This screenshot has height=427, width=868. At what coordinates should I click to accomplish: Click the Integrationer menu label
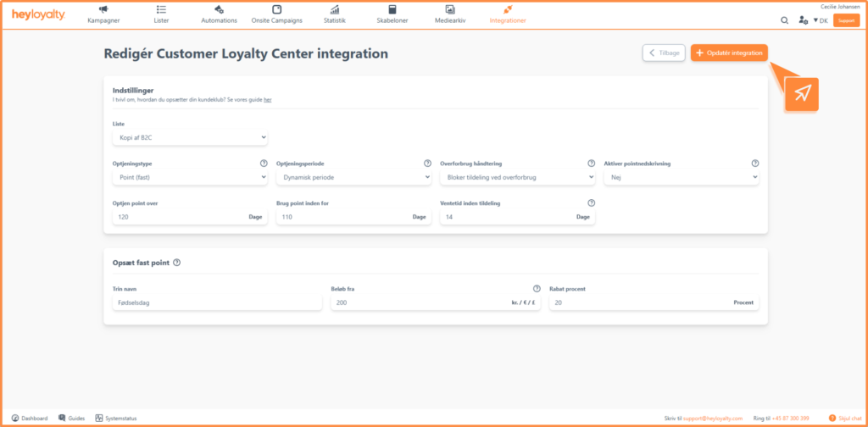coord(508,20)
